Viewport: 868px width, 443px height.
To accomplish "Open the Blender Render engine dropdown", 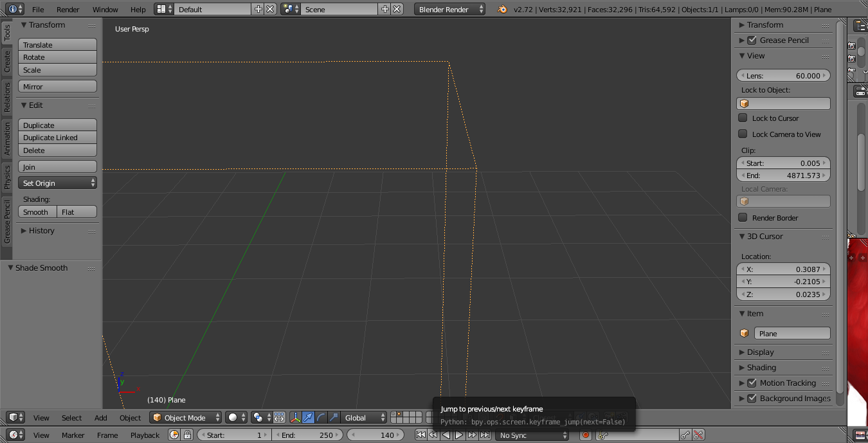I will click(450, 9).
